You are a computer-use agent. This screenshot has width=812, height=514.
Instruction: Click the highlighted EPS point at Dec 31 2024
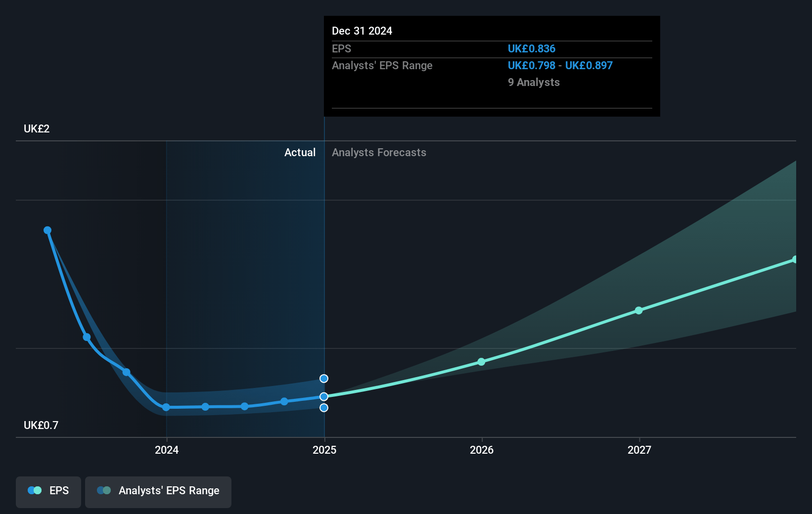click(x=324, y=396)
